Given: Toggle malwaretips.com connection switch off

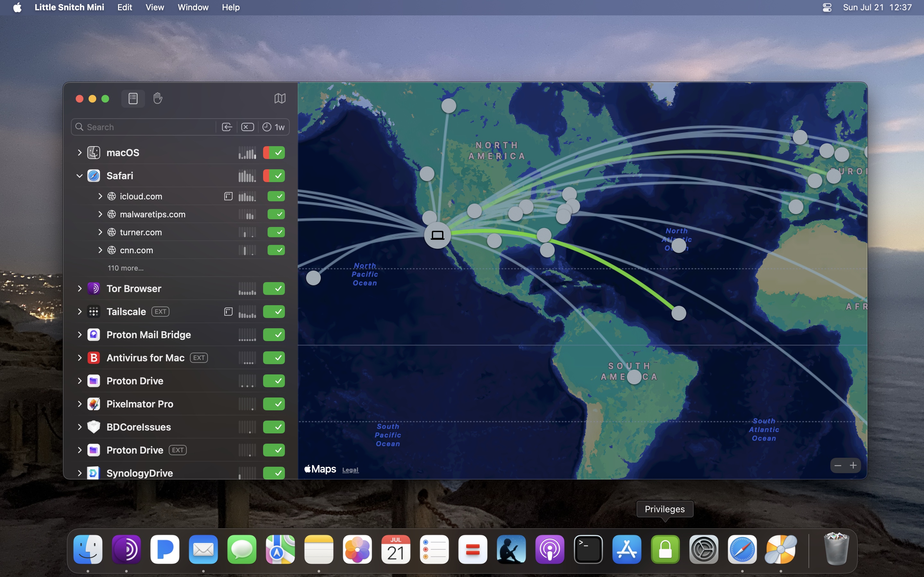Looking at the screenshot, I should 276,214.
